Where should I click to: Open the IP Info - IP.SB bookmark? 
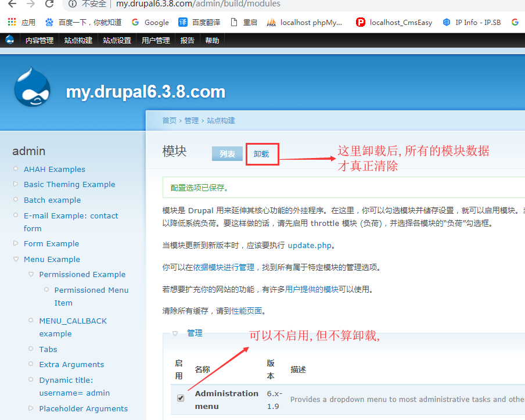(x=472, y=22)
